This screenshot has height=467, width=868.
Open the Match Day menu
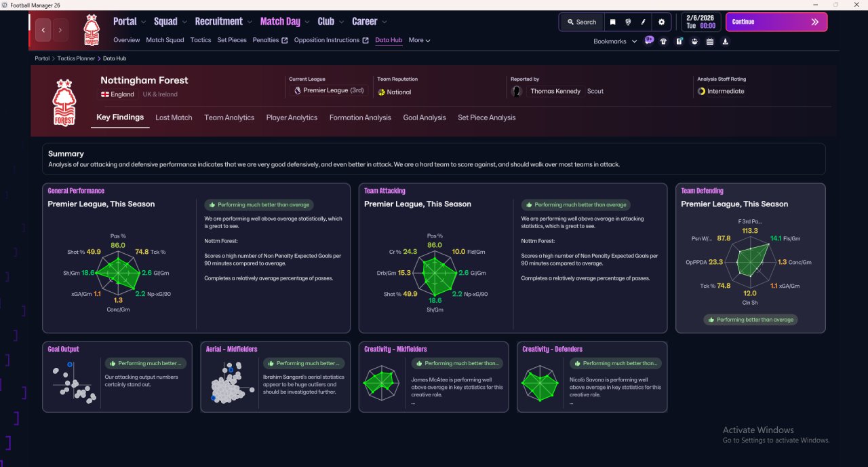click(x=285, y=22)
